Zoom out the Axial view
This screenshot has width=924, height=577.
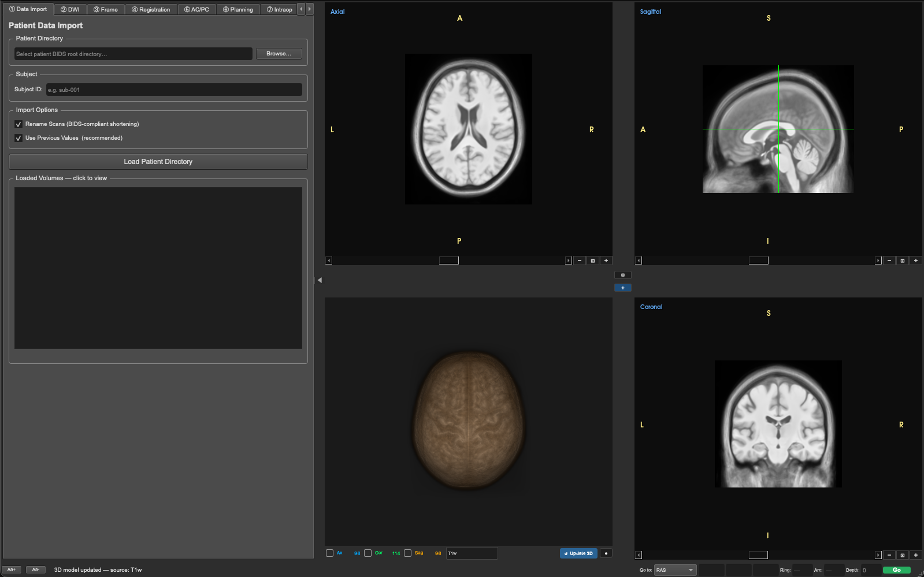pyautogui.click(x=580, y=260)
